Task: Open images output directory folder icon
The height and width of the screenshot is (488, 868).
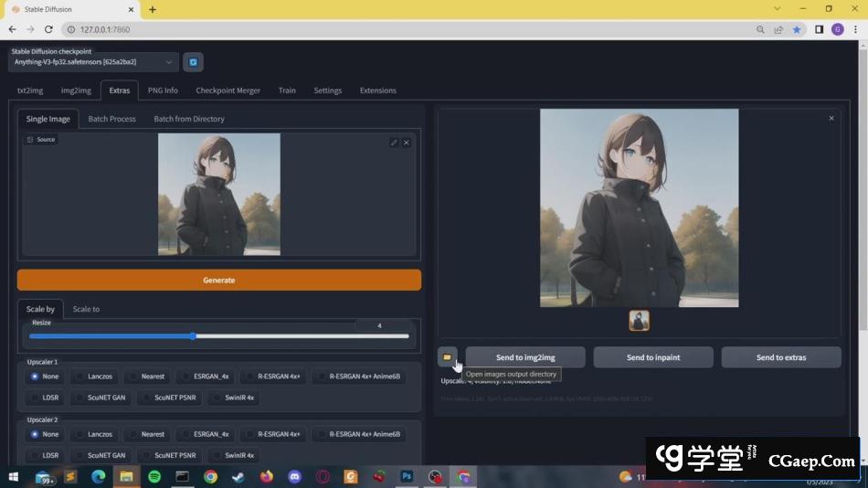Action: pyautogui.click(x=447, y=357)
